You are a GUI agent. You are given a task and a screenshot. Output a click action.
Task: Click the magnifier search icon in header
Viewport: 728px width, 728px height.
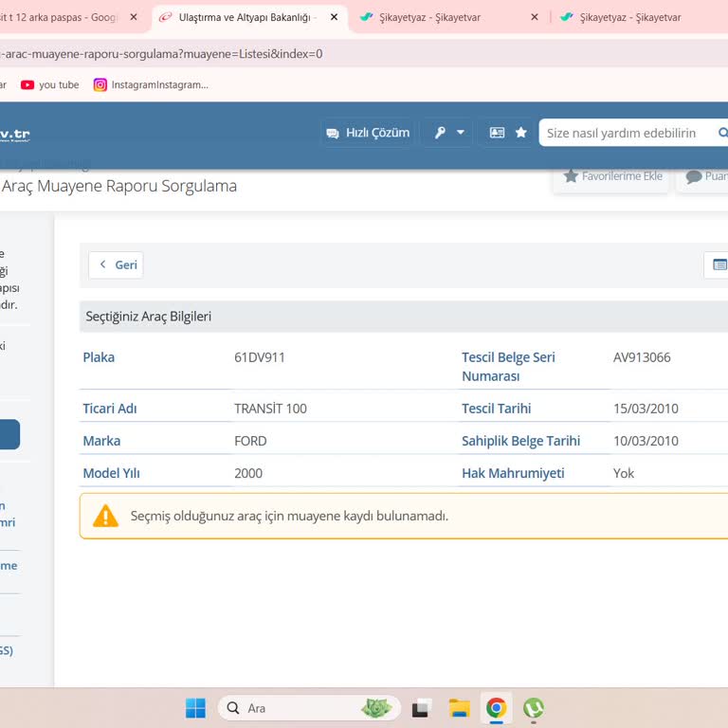tap(722, 133)
